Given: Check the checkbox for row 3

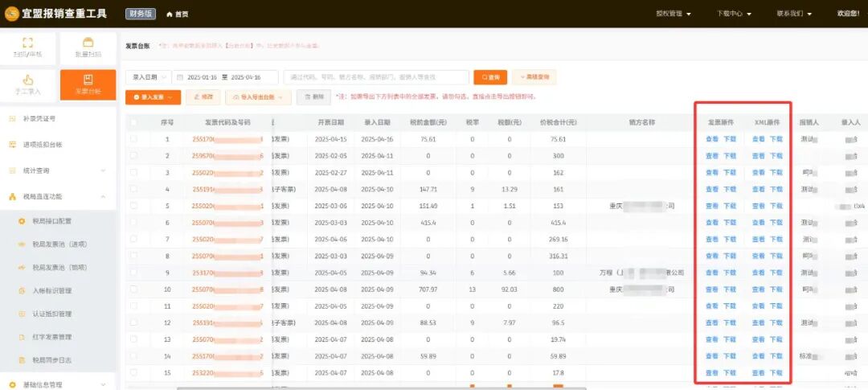Looking at the screenshot, I should click(133, 172).
